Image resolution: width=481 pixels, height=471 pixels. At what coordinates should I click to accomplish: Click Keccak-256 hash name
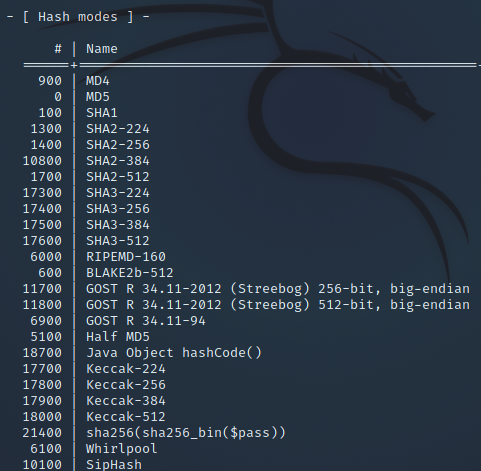(126, 385)
